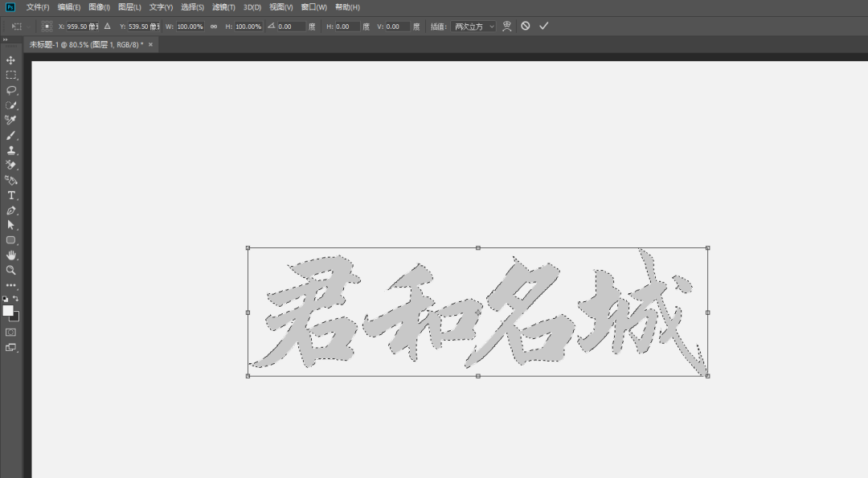This screenshot has height=478, width=868.
Task: Close the 未标题-1 document tab
Action: (x=150, y=44)
